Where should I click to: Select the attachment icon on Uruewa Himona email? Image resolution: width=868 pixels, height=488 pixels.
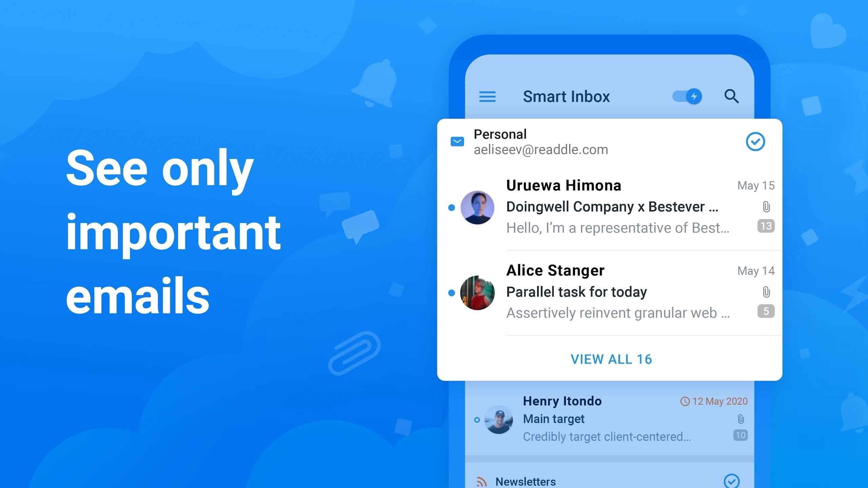pos(766,206)
